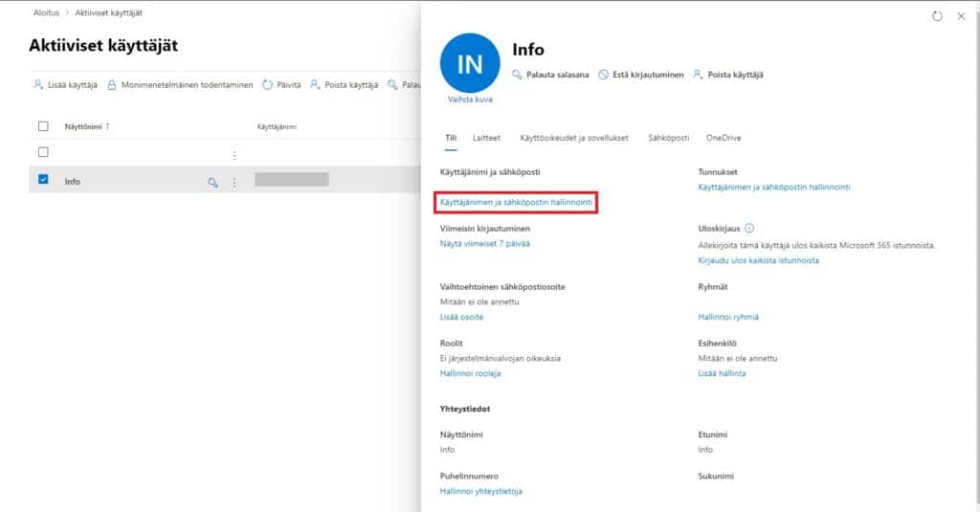
Task: Switch to the Laitteet tab
Action: tap(486, 138)
